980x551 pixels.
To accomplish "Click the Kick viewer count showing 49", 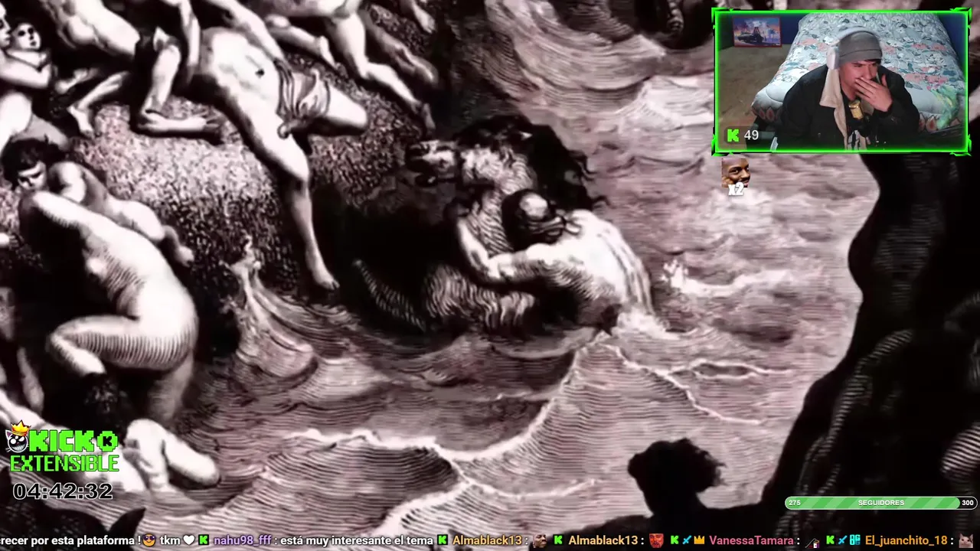I will click(743, 135).
